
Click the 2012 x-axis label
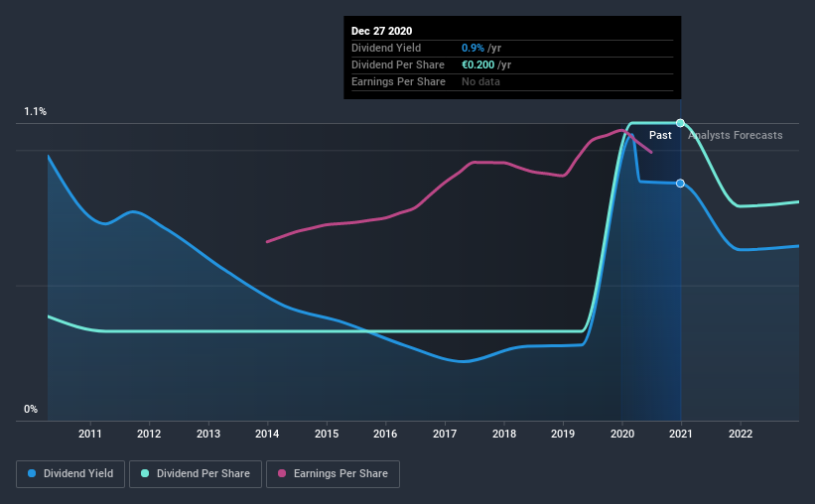point(149,434)
